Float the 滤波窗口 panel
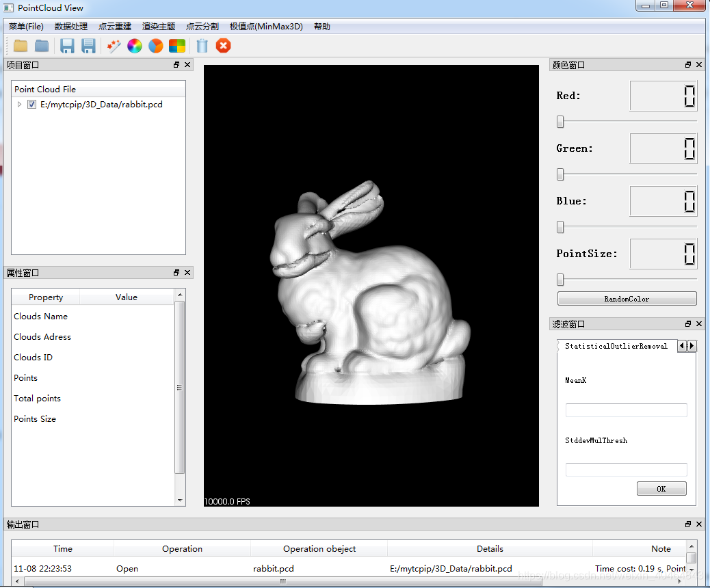 click(688, 323)
